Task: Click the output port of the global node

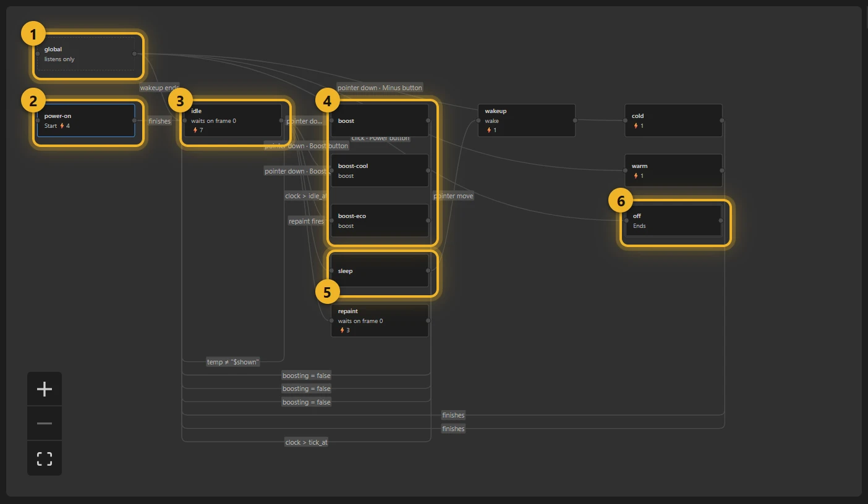Action: (135, 54)
